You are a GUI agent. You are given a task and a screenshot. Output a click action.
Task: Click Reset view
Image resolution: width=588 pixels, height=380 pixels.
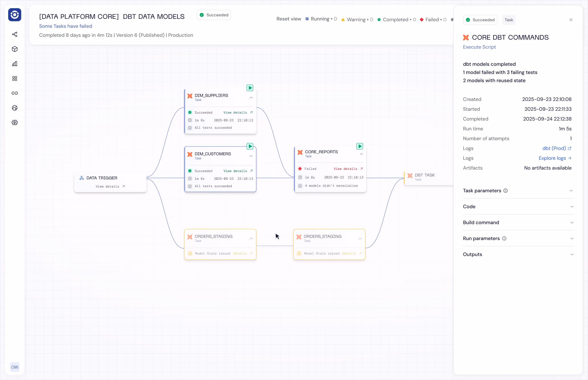click(x=288, y=19)
